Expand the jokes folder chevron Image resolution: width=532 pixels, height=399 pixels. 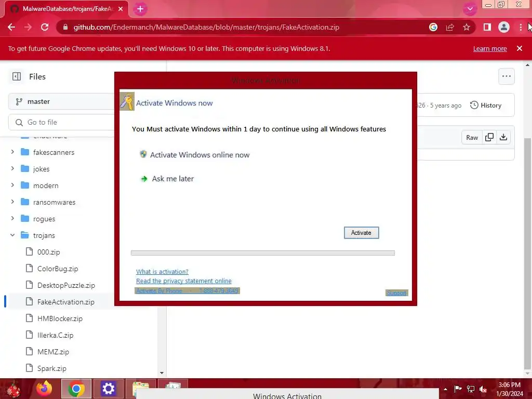pos(12,169)
